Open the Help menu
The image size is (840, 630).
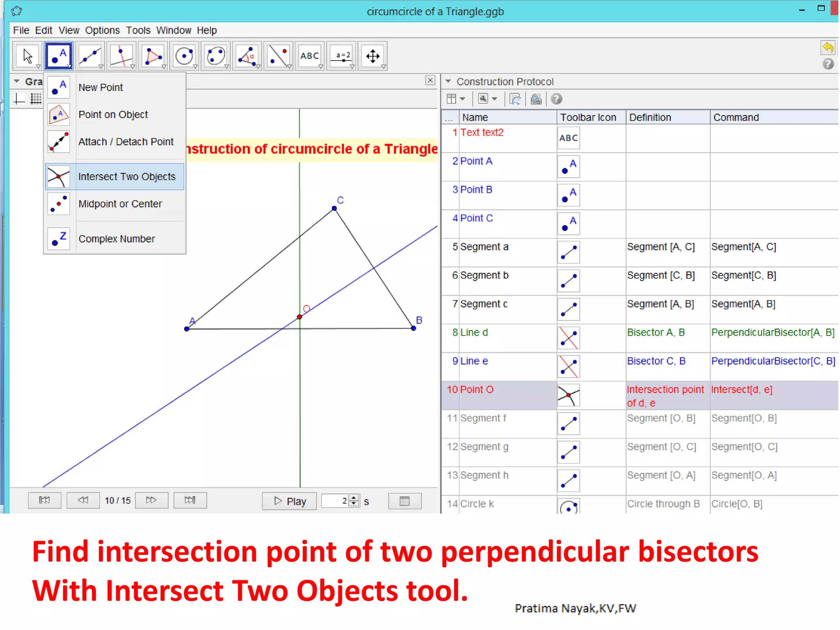pos(207,30)
